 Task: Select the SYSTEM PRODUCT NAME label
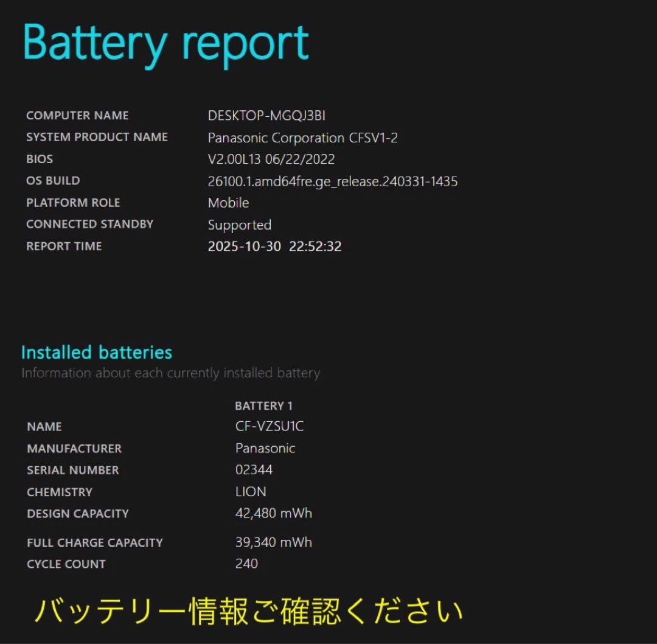click(x=97, y=137)
